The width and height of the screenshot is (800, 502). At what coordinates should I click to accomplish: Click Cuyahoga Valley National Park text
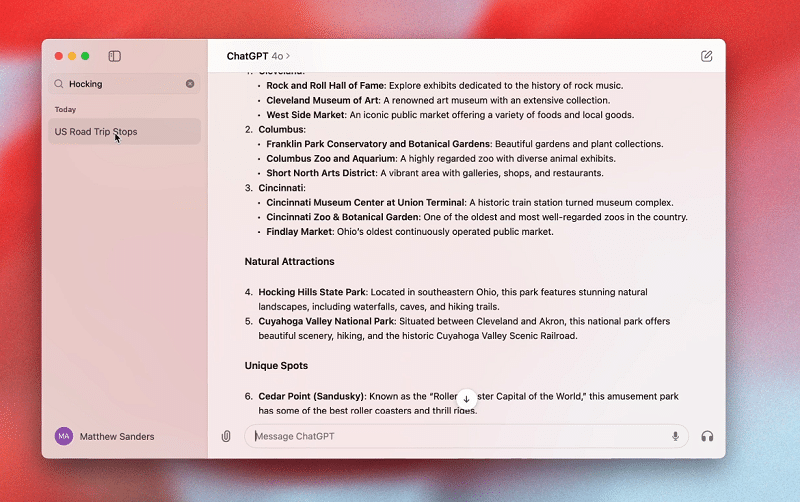pyautogui.click(x=326, y=321)
